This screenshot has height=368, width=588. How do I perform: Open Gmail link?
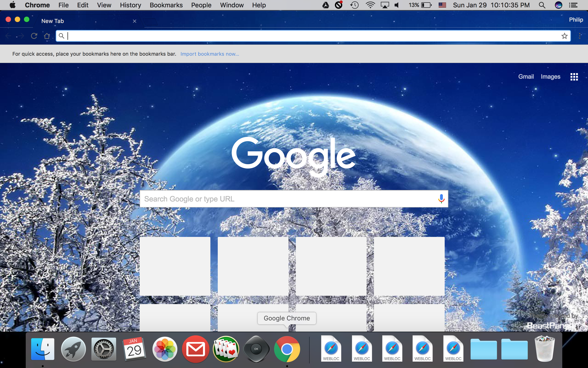526,77
